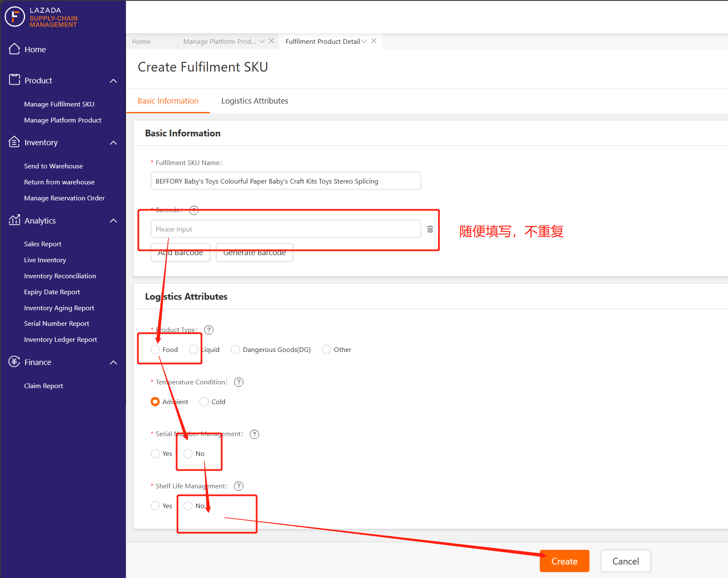Open Fulfilment Product Detail tab dropdown arrow
728x578 pixels.
(364, 41)
